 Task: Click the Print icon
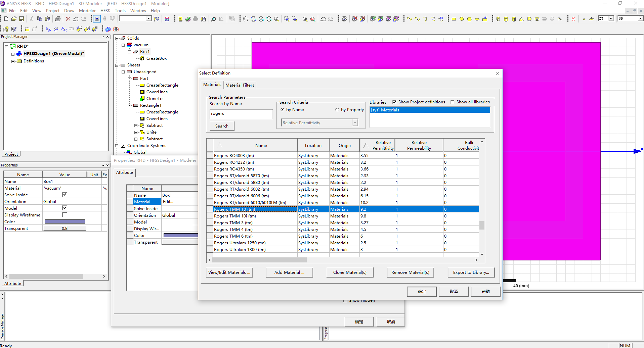tap(58, 19)
